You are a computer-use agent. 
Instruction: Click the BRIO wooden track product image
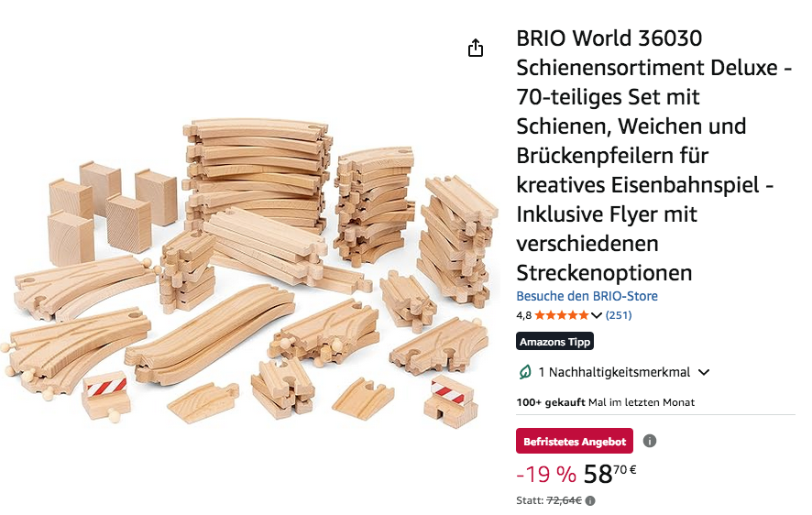251,270
